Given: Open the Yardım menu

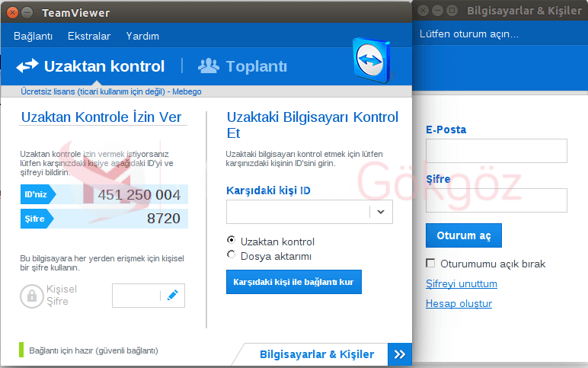Looking at the screenshot, I should point(142,36).
